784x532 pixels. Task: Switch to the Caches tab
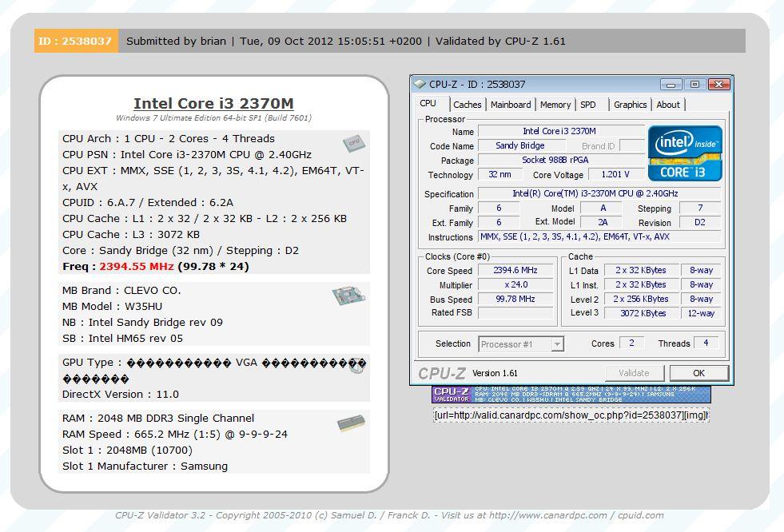[468, 105]
